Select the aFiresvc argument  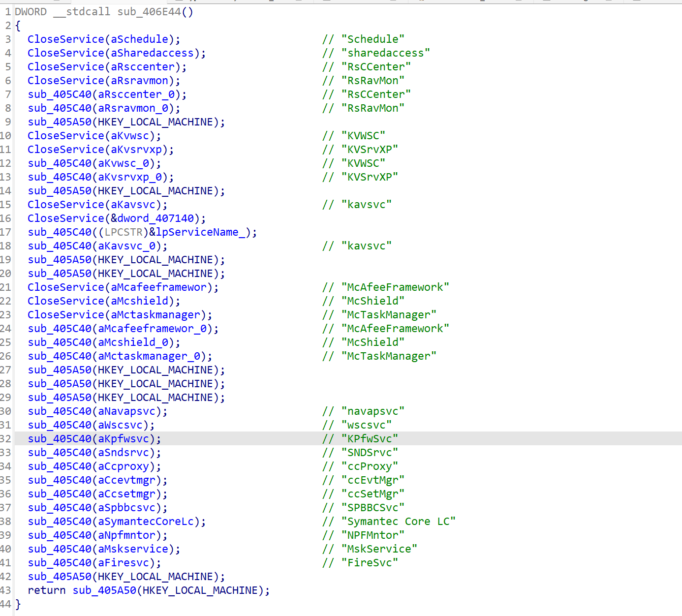click(124, 562)
